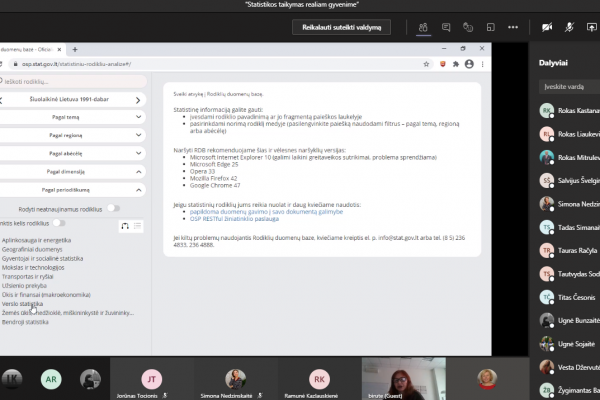Screen dimensions: 600x400
Task: Select participant Tadas Simanai
Action: click(x=569, y=227)
